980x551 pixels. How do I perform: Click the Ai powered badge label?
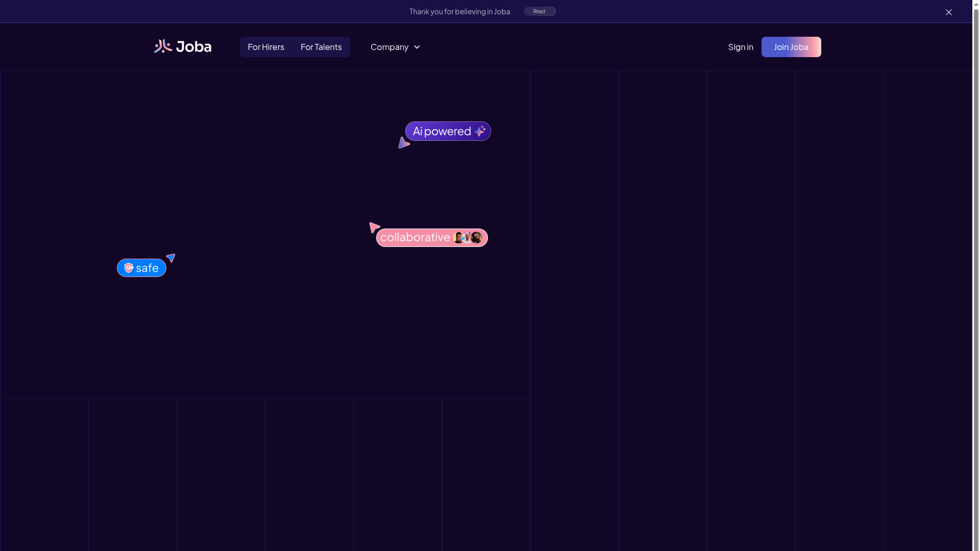[x=442, y=131]
